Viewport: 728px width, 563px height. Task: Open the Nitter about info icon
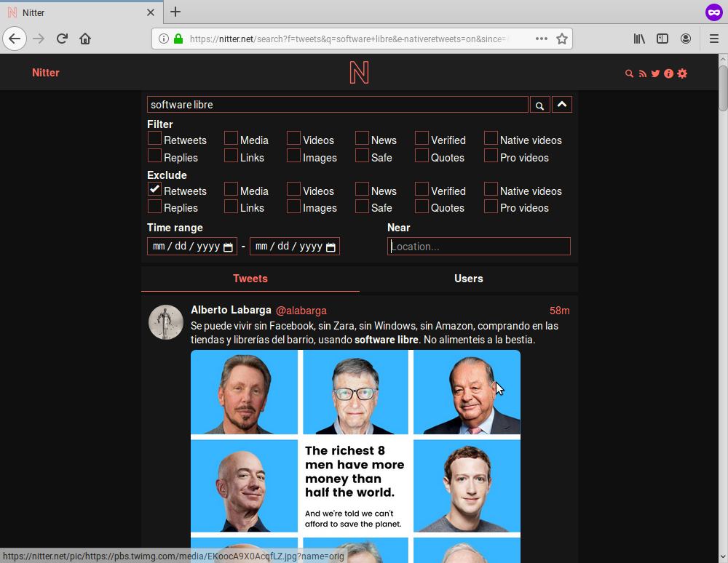[x=668, y=73]
